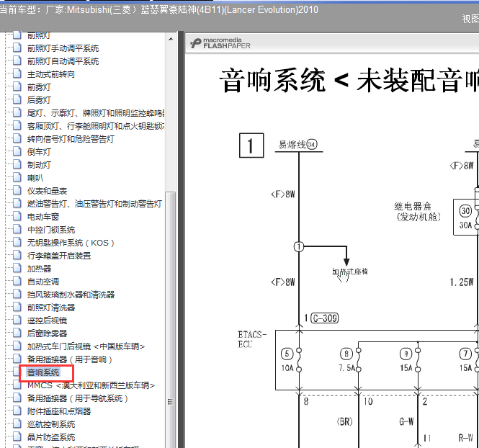
Task: Click document icon beside 遥控后视镜
Action: [x=17, y=320]
